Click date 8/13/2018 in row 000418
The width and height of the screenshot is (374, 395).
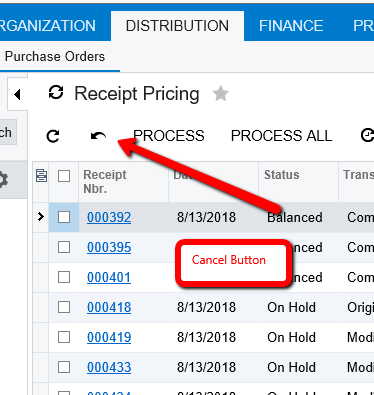206,307
